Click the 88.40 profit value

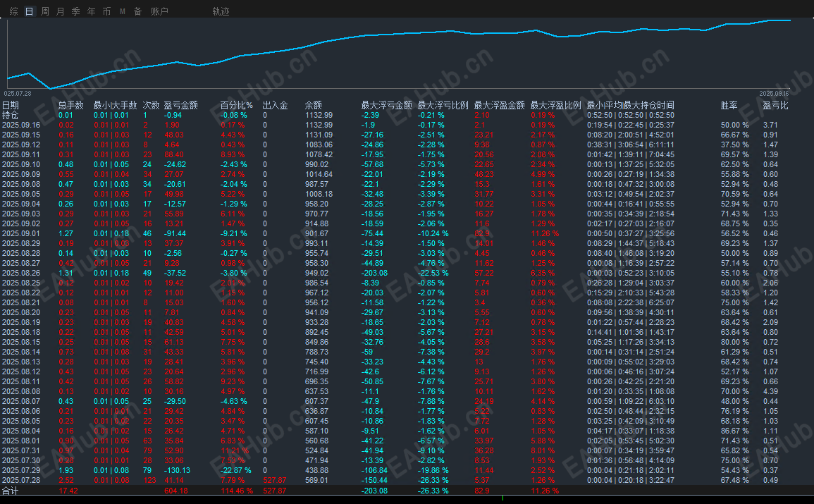tap(173, 154)
